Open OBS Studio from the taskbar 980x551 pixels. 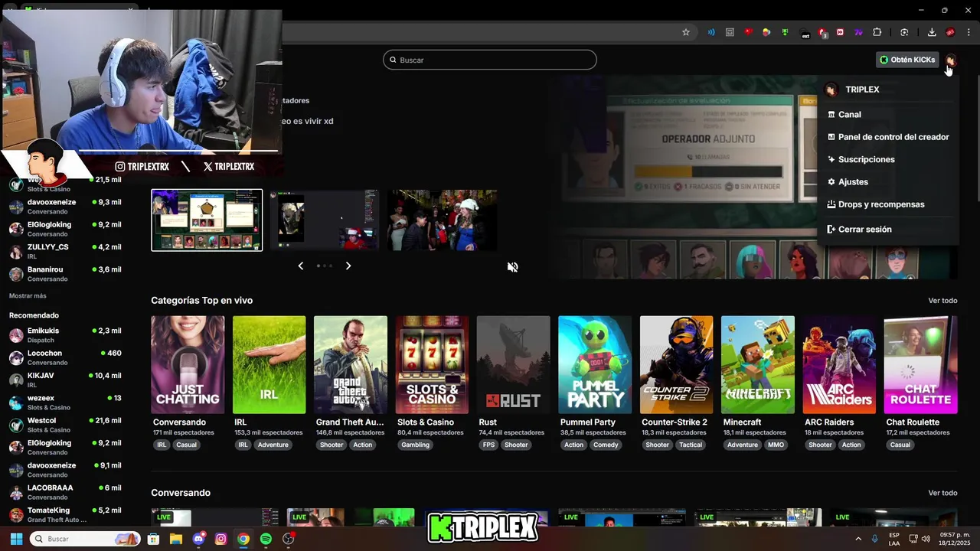pyautogui.click(x=288, y=539)
